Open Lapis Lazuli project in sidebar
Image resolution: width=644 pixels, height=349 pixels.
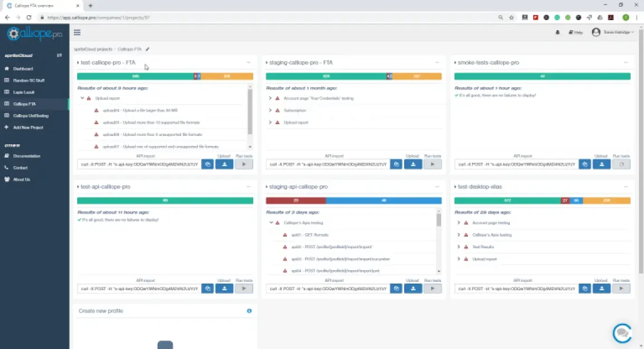(24, 92)
